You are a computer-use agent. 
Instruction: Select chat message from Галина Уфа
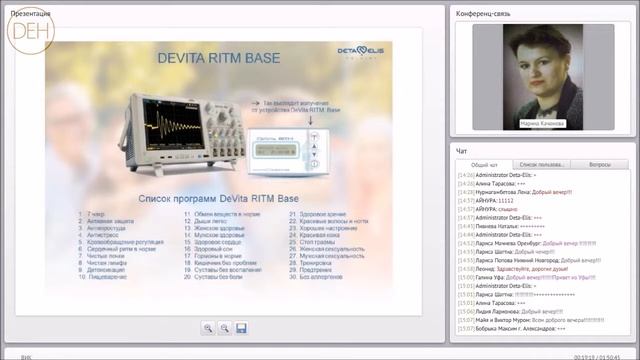[x=527, y=278]
